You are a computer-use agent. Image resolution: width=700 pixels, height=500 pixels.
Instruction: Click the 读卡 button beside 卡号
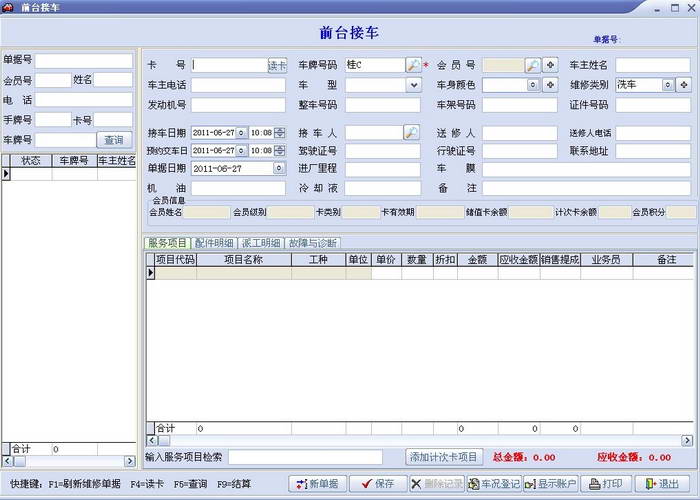tap(277, 66)
